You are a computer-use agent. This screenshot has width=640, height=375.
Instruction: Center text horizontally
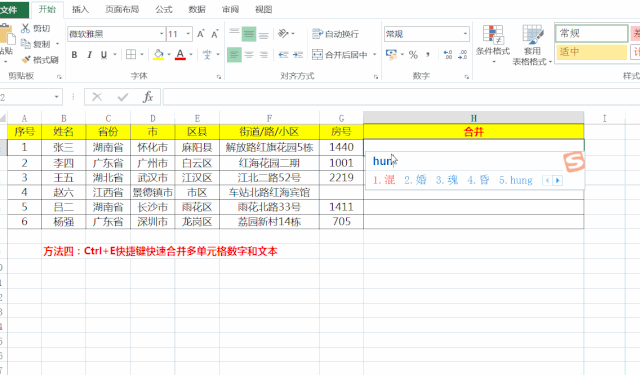pyautogui.click(x=249, y=54)
